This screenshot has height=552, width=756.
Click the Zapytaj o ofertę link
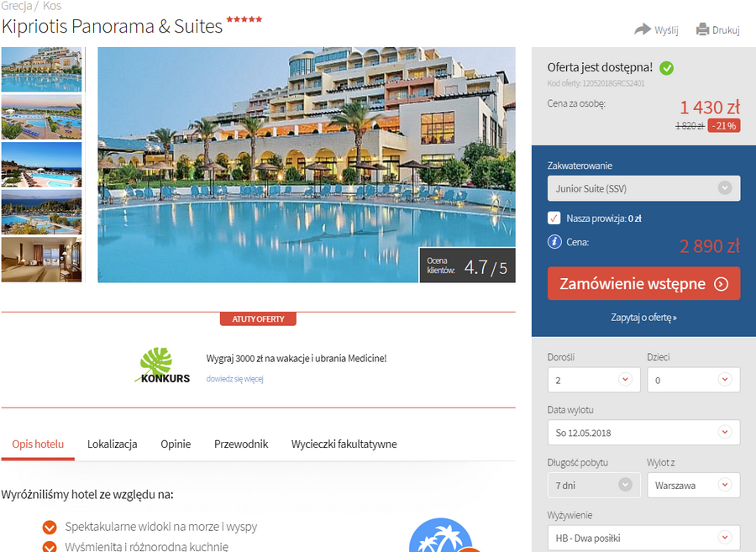[643, 318]
